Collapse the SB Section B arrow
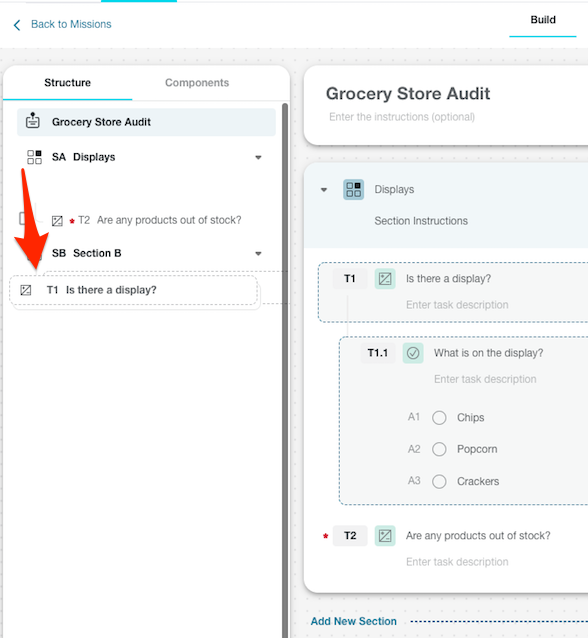The image size is (588, 638). coord(258,253)
